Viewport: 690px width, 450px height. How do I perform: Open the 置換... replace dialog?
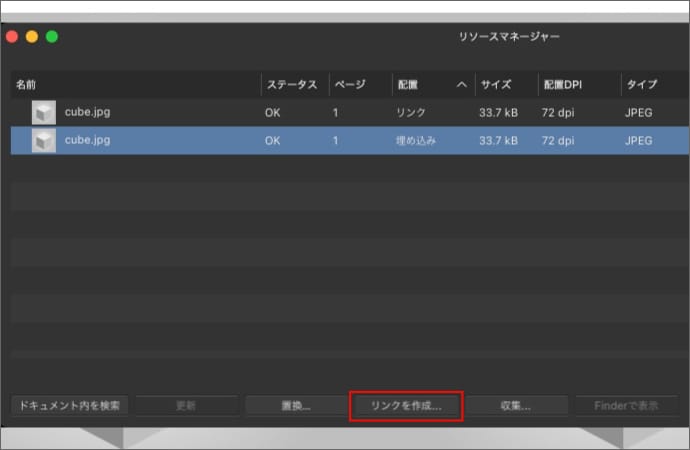(295, 406)
